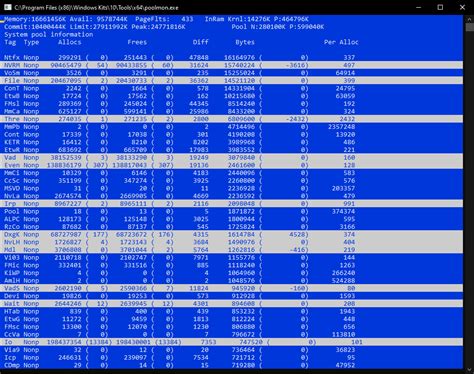The height and width of the screenshot is (374, 474).
Task: Click the Per Alloc column header
Action: pos(341,42)
